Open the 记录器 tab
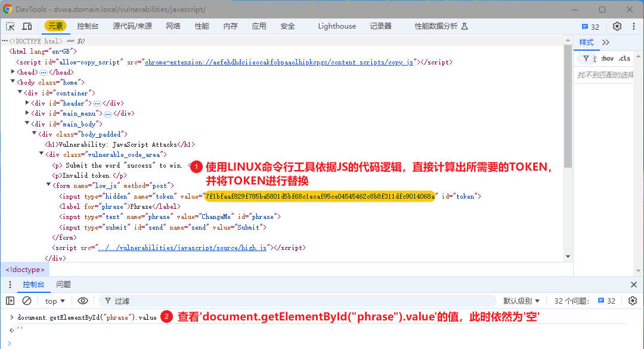Screen dimensions: 644x349 tap(380, 26)
